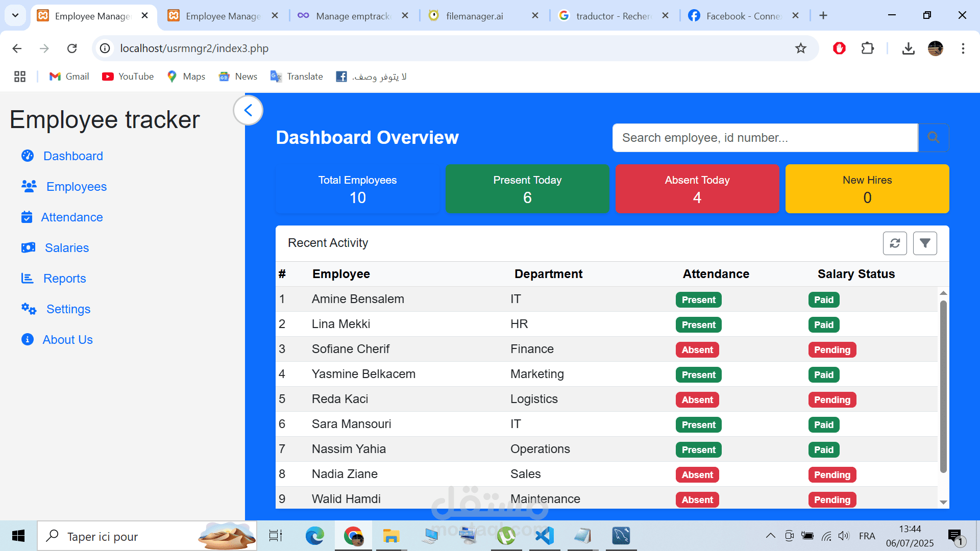Bookmark this page with star icon

[800, 48]
